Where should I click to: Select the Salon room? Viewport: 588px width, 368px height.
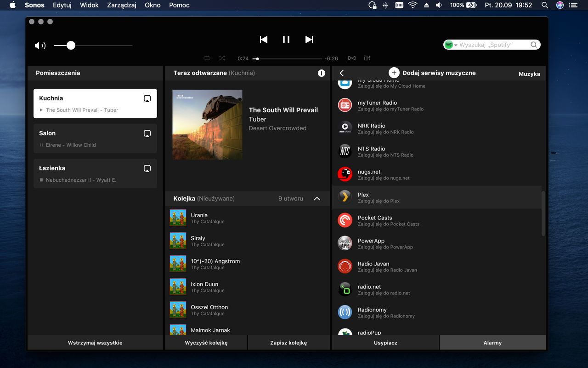95,138
